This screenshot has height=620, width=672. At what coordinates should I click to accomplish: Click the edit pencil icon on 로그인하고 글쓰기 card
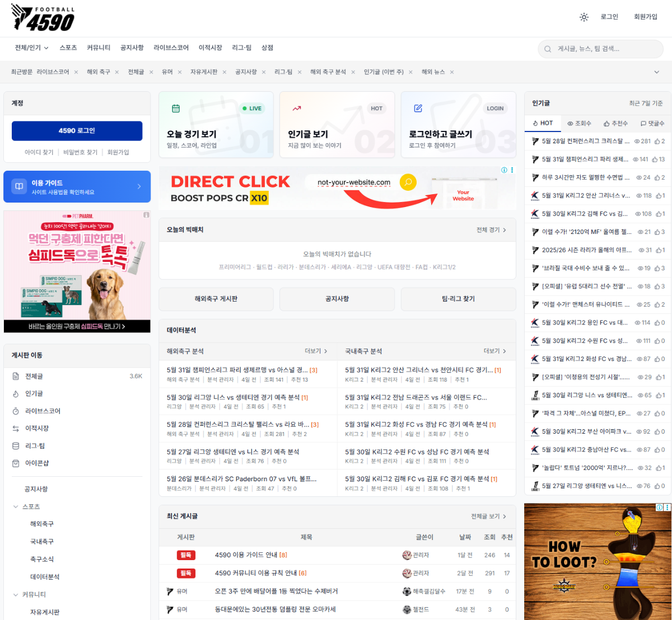coord(418,109)
